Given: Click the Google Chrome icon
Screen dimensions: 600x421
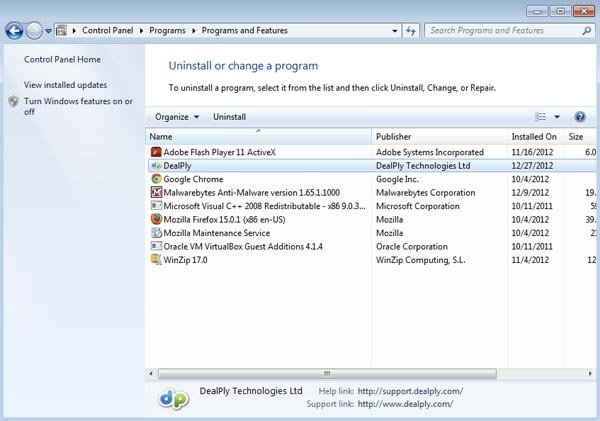Looking at the screenshot, I should pos(156,179).
